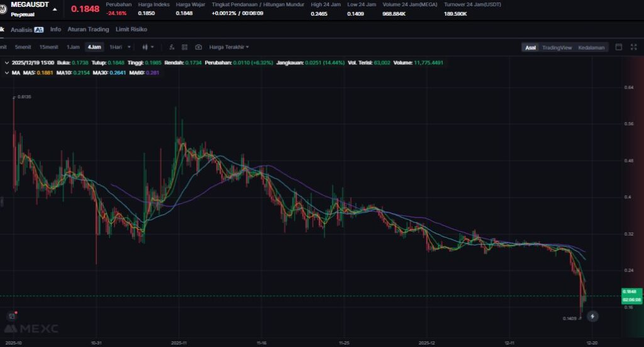Open the Aturan Trading tab

pos(88,30)
